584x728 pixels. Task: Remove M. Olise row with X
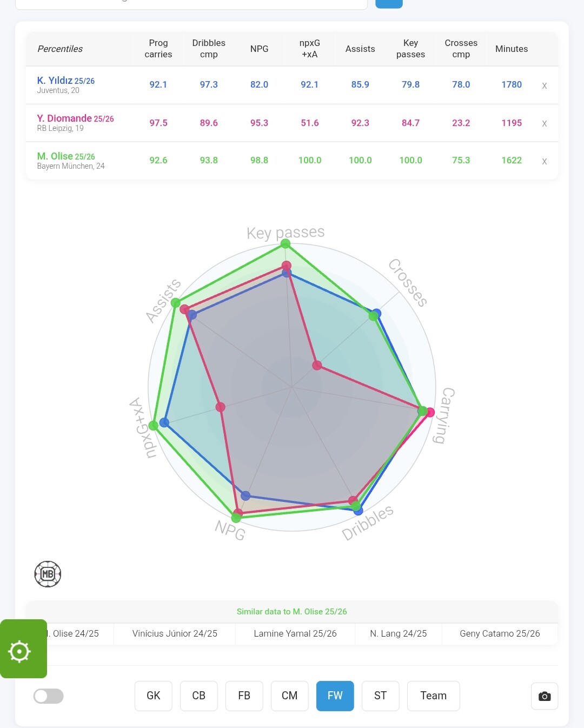tap(545, 161)
